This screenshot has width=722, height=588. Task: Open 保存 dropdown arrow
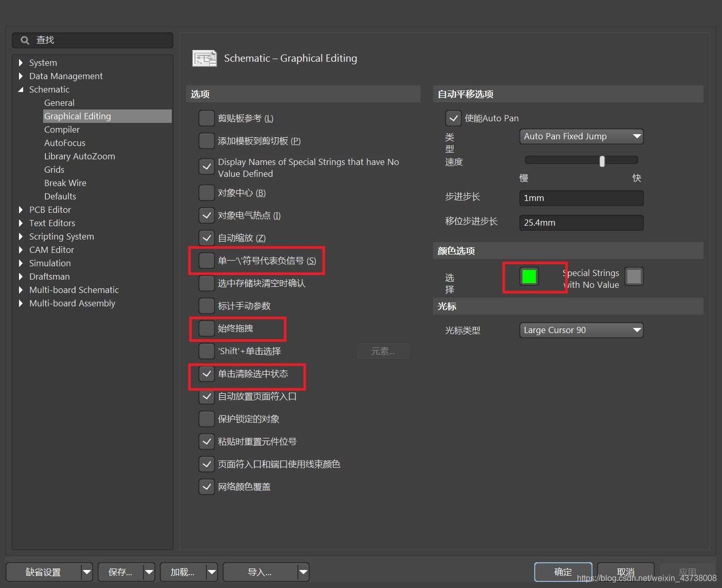tap(149, 572)
